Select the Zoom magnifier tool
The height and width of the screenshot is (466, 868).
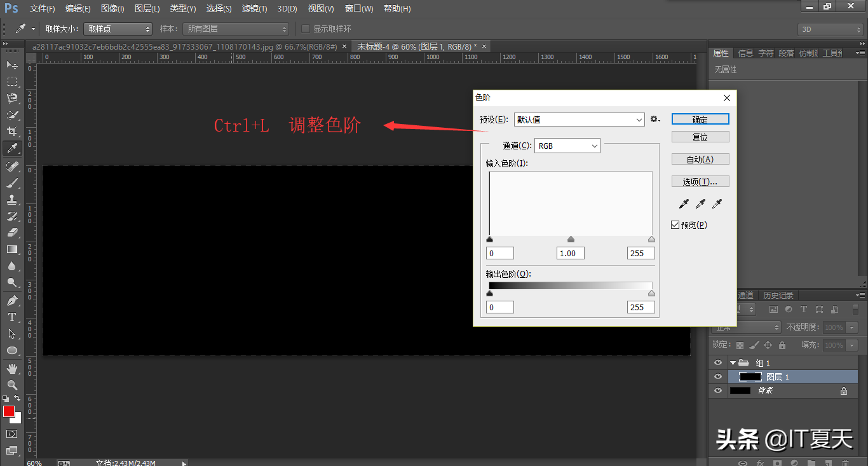click(12, 385)
